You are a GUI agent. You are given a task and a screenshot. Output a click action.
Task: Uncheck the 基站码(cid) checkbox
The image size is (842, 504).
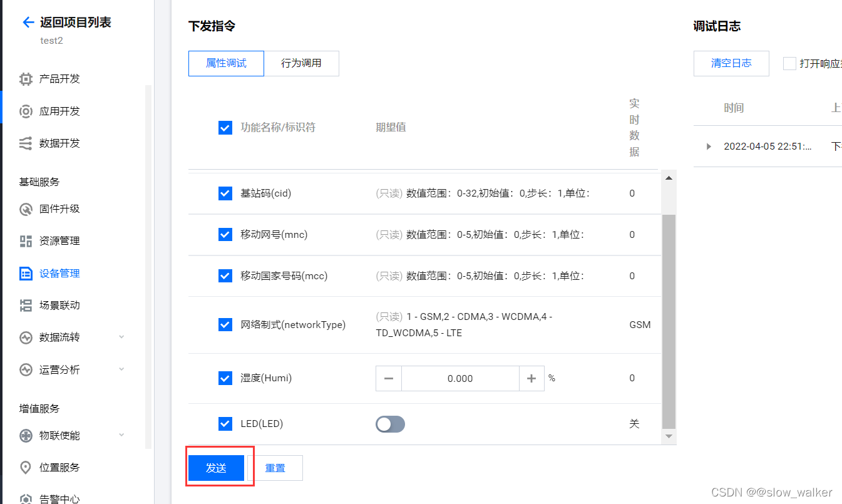[225, 193]
